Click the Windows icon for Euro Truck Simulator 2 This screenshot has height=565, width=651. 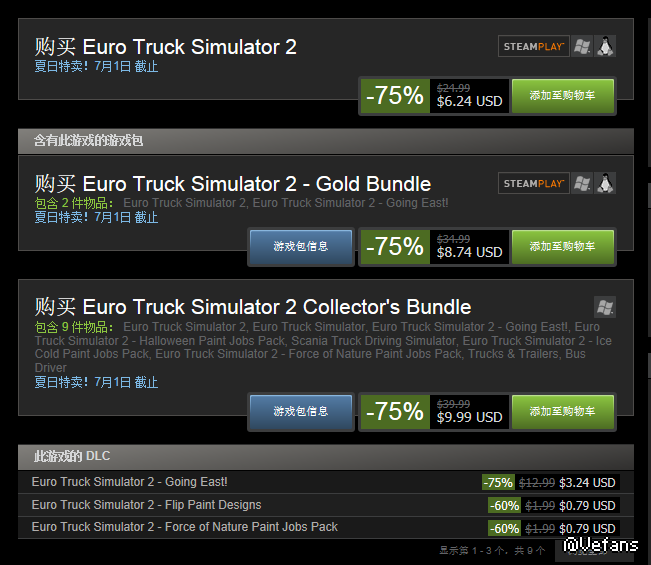582,46
